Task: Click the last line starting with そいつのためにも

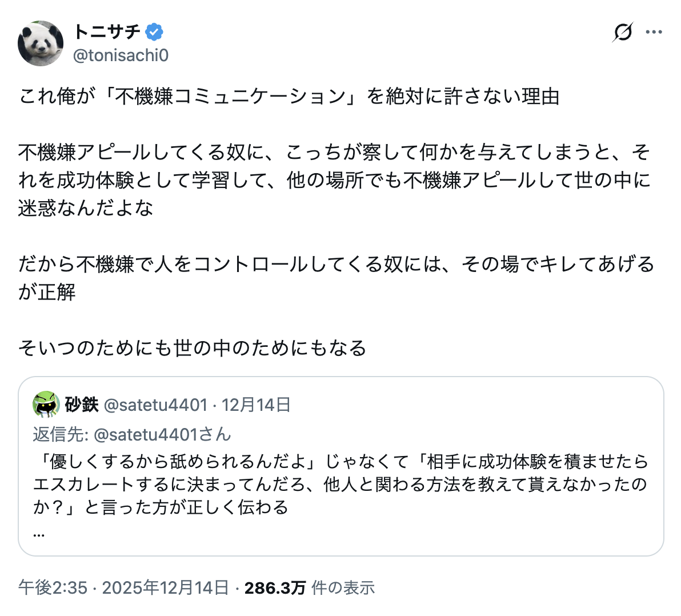Action: [x=193, y=347]
